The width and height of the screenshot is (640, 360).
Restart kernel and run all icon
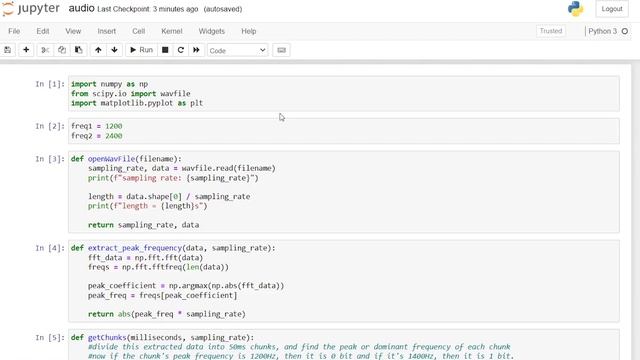(x=196, y=50)
